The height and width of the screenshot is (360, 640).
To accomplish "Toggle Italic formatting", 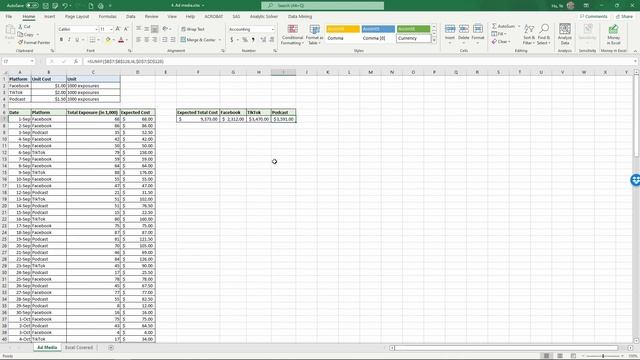I will [x=69, y=40].
